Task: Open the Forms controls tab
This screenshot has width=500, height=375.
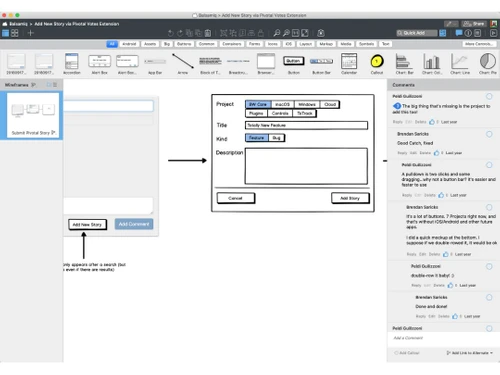Action: (254, 44)
